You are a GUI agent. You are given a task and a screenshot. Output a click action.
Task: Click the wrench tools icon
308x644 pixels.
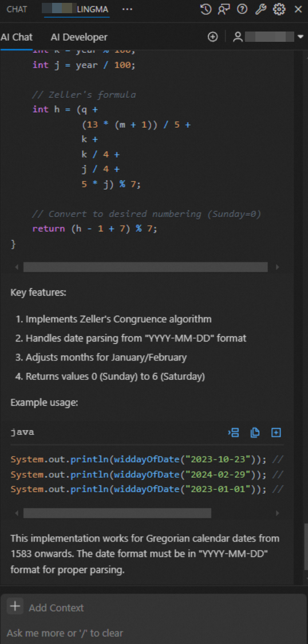(x=261, y=9)
